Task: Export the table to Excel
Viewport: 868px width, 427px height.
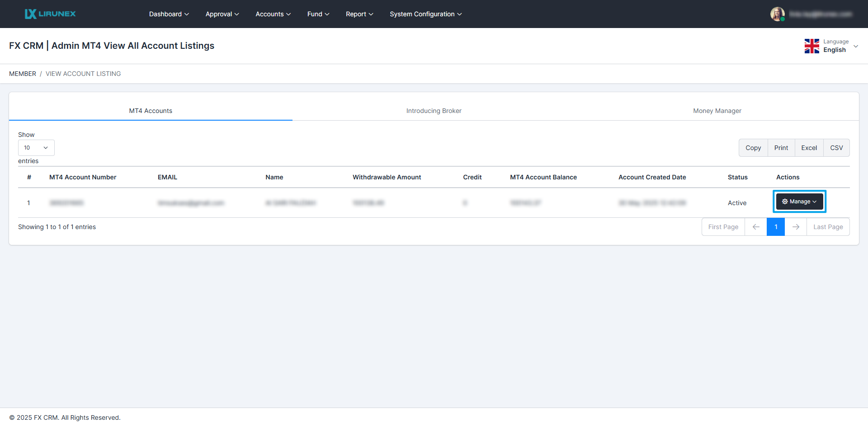Action: [x=809, y=148]
